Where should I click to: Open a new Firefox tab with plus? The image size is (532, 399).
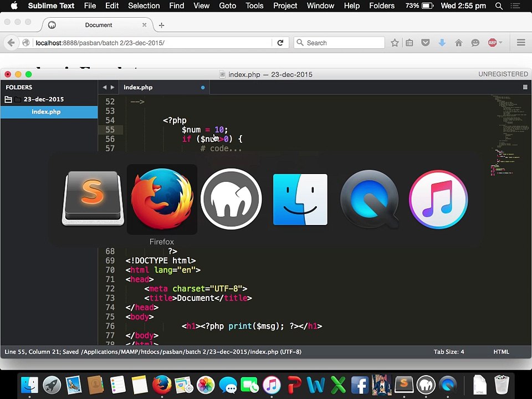[161, 25]
